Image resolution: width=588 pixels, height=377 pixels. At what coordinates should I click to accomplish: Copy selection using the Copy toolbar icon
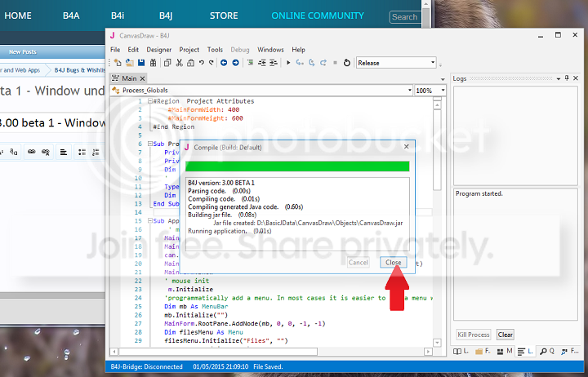pos(167,63)
